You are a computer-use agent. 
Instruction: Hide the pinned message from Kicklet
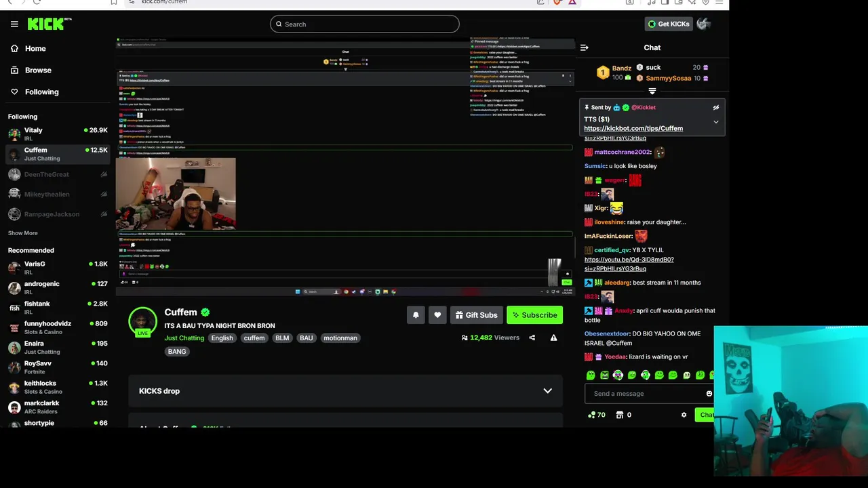[715, 108]
